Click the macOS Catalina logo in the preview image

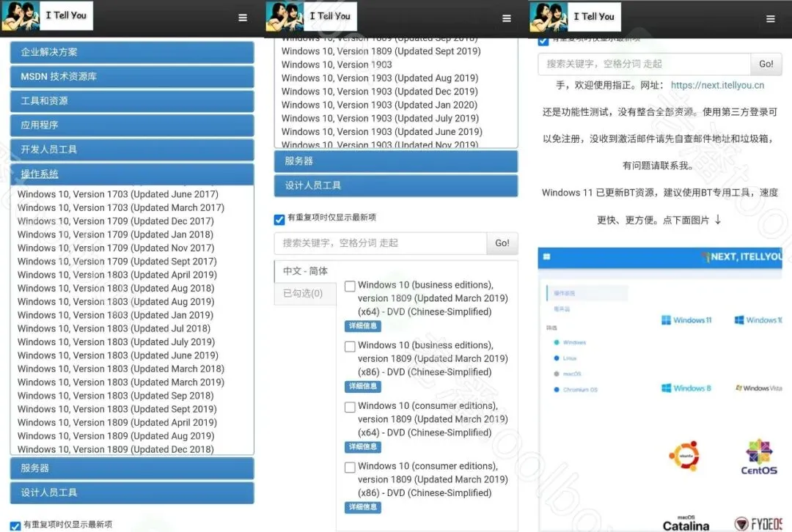point(686,523)
